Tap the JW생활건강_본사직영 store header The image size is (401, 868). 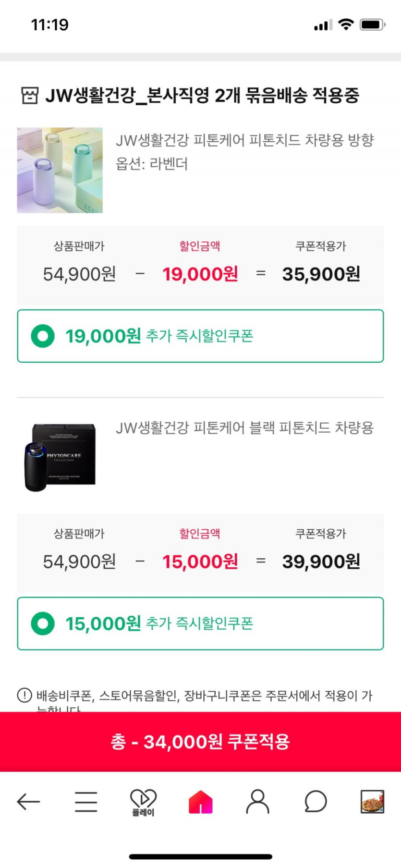pos(202,96)
